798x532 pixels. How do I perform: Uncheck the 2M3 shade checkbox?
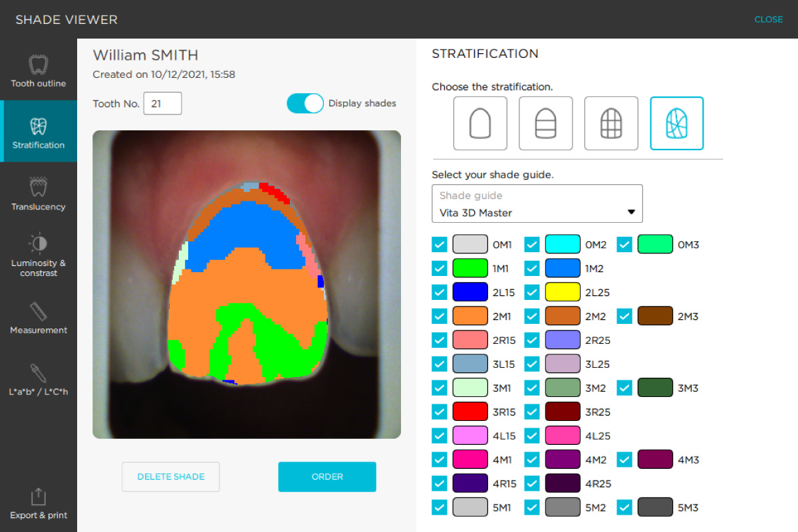tap(624, 317)
